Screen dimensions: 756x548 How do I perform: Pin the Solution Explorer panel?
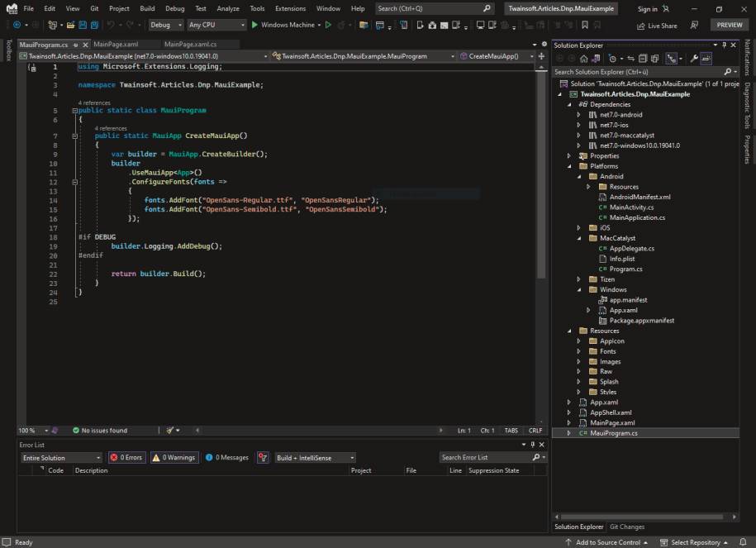[724, 45]
